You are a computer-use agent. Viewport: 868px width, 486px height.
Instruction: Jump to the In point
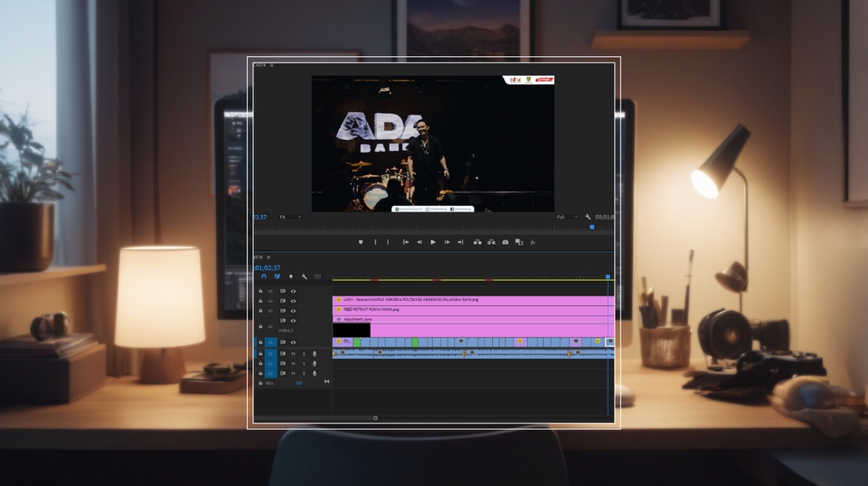(x=406, y=242)
